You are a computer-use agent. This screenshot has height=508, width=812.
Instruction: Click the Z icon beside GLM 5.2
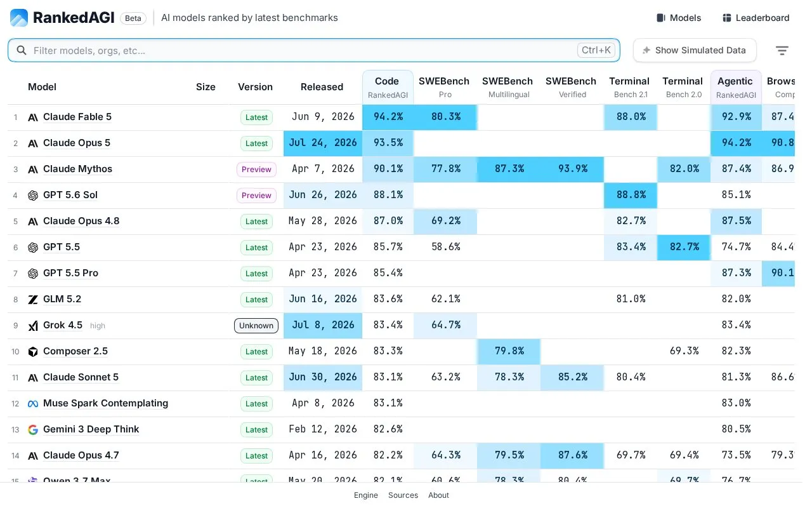tap(33, 299)
